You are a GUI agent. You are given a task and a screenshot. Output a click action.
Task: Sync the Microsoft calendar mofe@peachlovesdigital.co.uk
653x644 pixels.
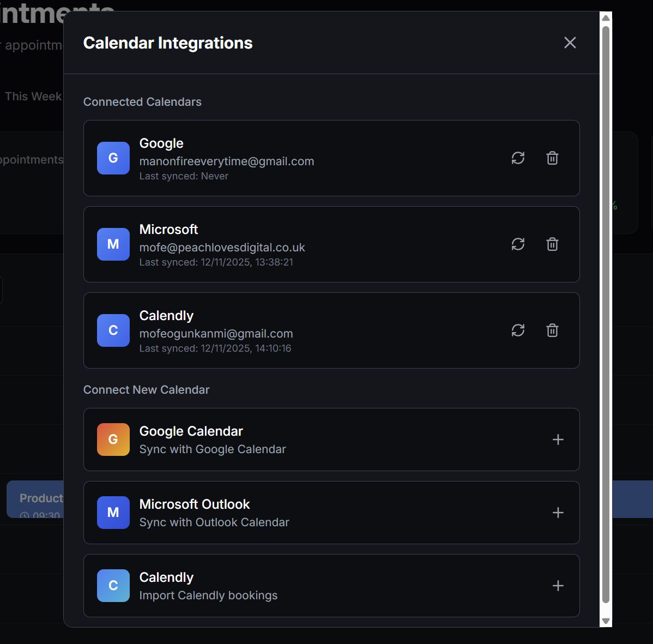(x=518, y=244)
